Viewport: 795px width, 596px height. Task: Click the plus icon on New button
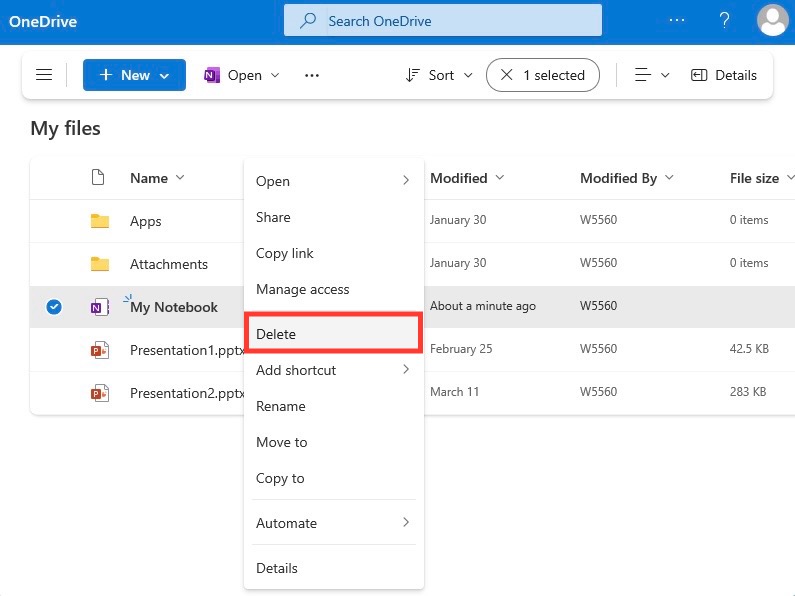[x=105, y=75]
